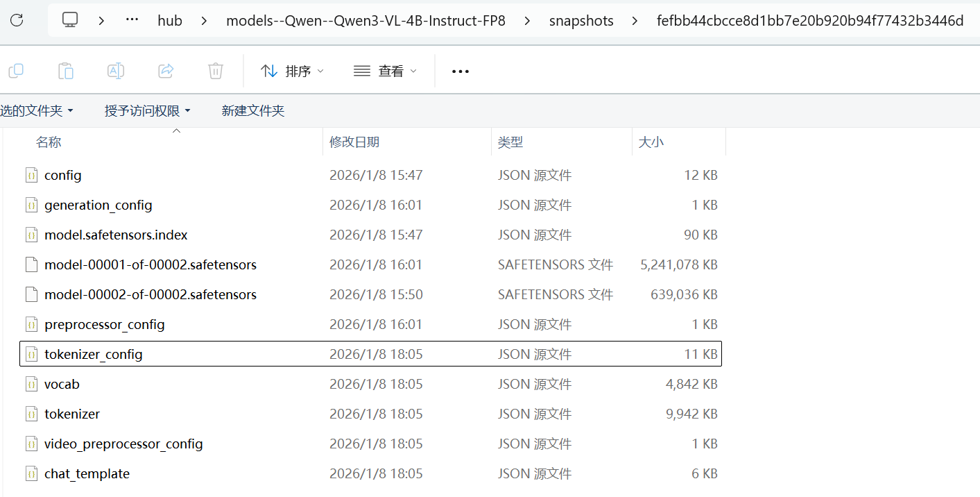
Task: Click the This PC monitor icon
Action: pyautogui.click(x=70, y=20)
